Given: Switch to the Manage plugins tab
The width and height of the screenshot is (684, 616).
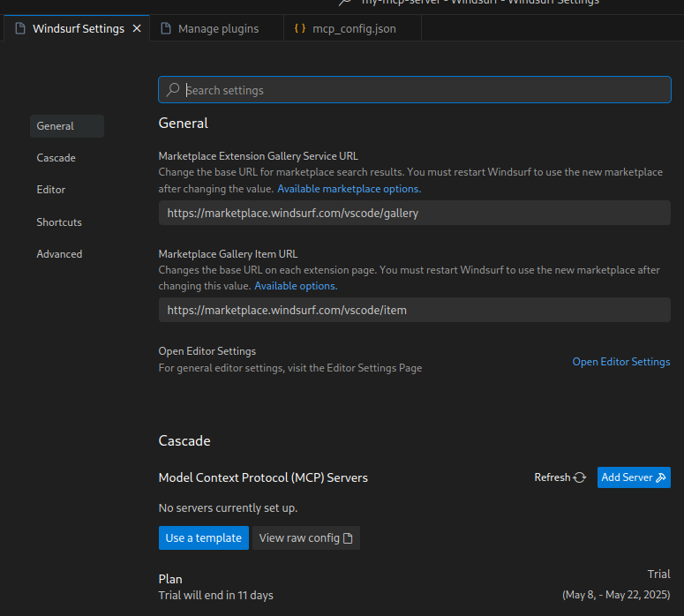Looking at the screenshot, I should [216, 28].
